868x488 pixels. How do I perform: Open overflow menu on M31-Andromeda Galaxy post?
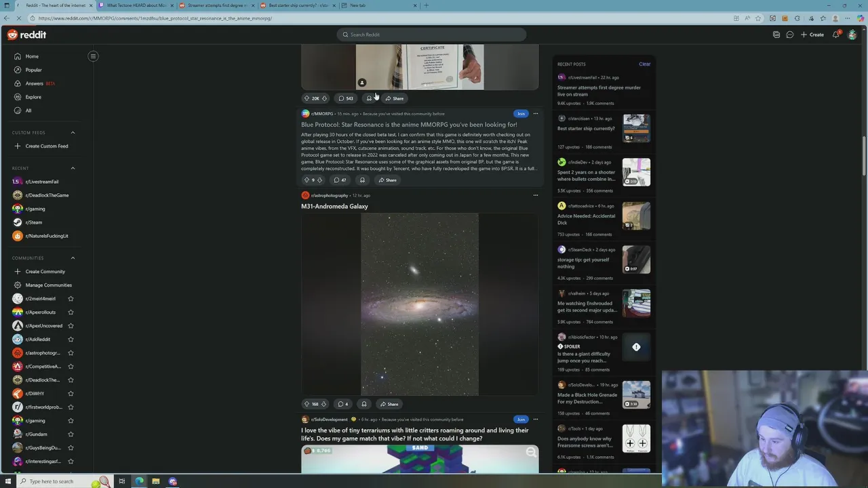(535, 195)
